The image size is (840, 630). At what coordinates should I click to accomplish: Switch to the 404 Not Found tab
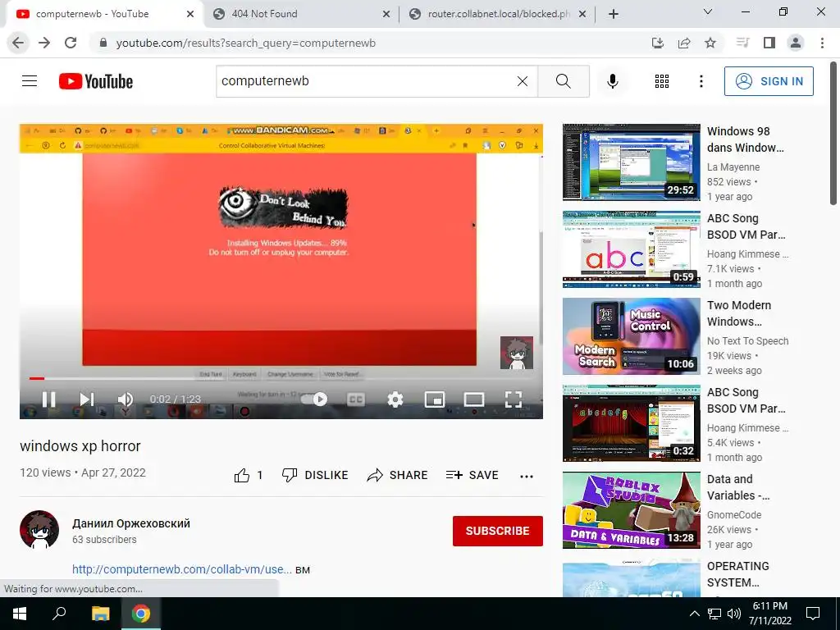(301, 14)
